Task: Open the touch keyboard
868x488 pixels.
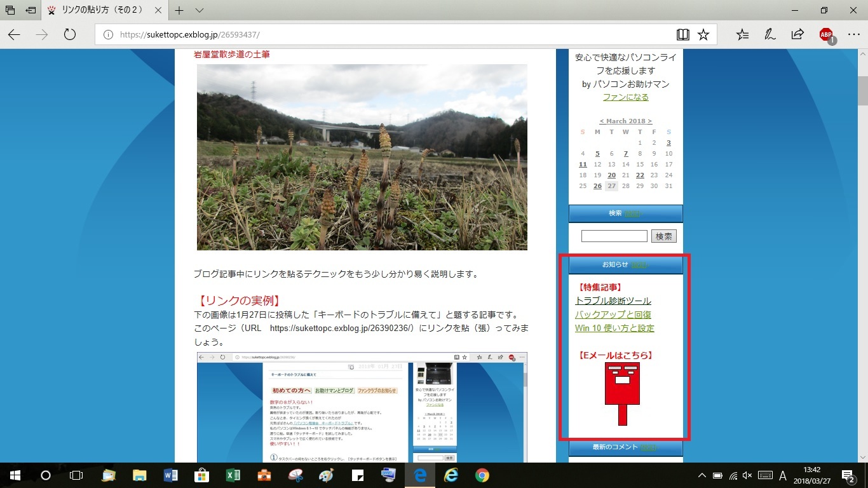Action: (765, 475)
